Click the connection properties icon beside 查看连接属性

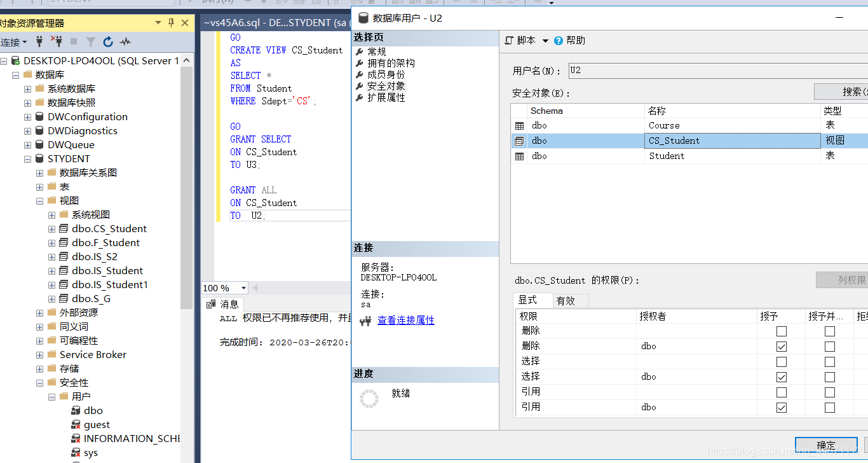click(365, 321)
